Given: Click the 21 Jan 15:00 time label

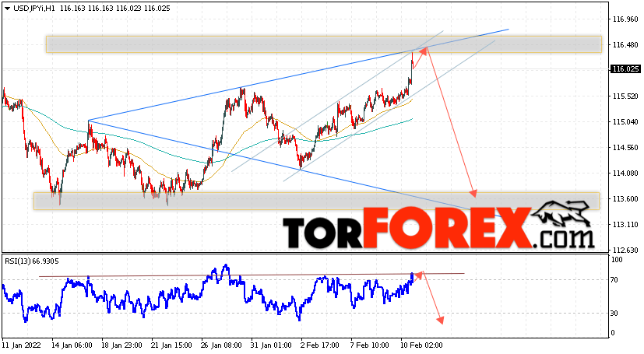Looking at the screenshot, I should tap(171, 345).
